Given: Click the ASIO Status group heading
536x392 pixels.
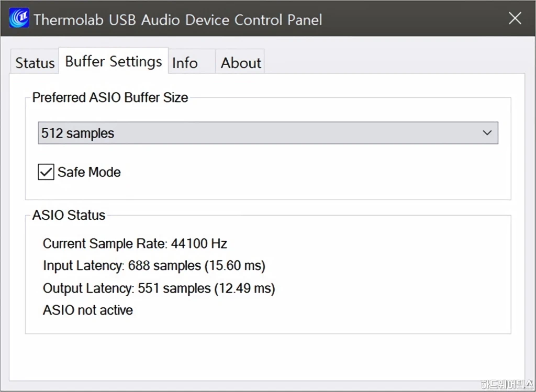Looking at the screenshot, I should coord(69,215).
